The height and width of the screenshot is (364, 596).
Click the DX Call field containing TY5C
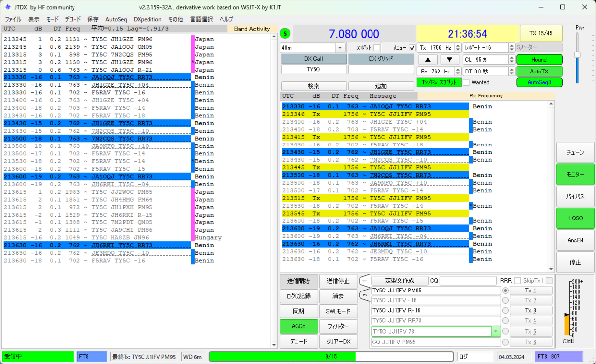click(313, 70)
